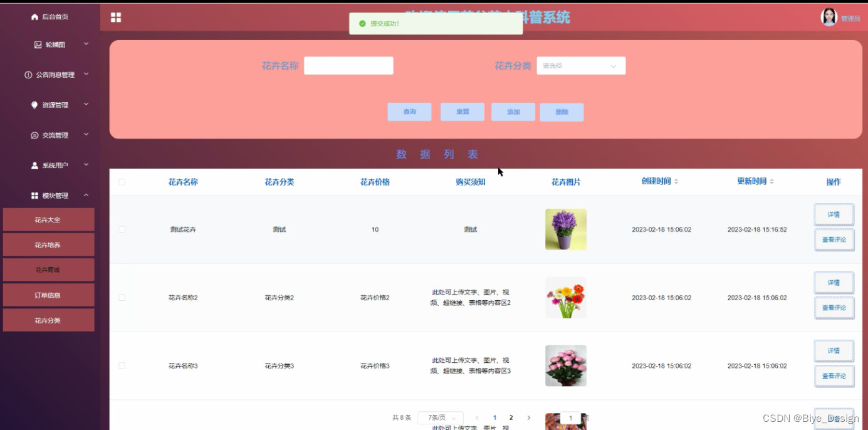This screenshot has width=868, height=430.
Task: Click the lightbulb icon beside 资源管理
Action: tap(34, 105)
